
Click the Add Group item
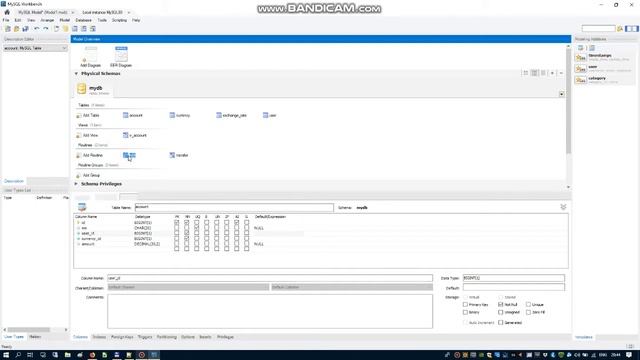(88, 176)
